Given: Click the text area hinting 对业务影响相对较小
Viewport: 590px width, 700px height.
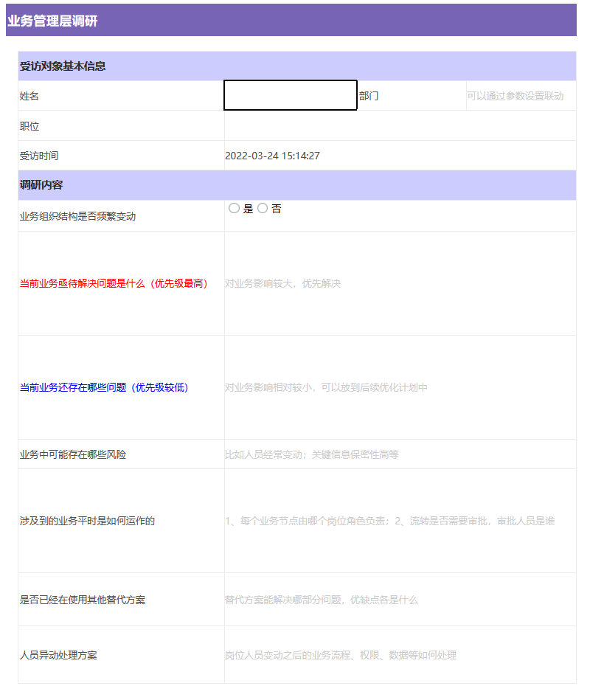Looking at the screenshot, I should (400, 387).
